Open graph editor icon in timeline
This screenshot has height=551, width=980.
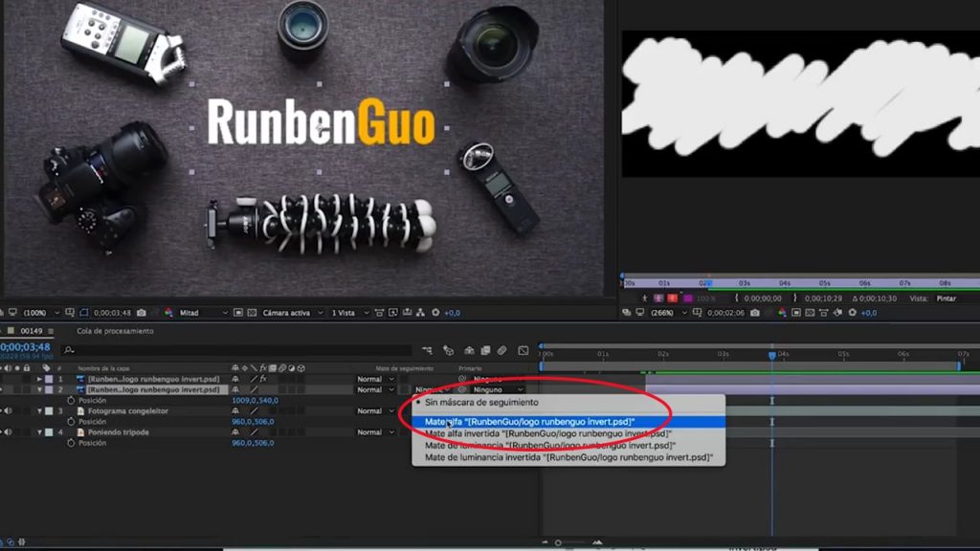523,351
